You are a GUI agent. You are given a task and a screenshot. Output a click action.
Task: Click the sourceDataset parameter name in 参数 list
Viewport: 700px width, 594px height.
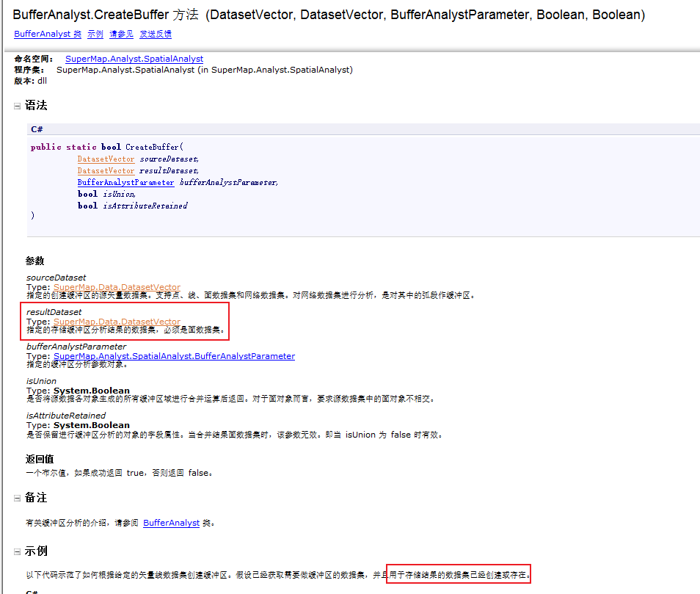pyautogui.click(x=56, y=278)
